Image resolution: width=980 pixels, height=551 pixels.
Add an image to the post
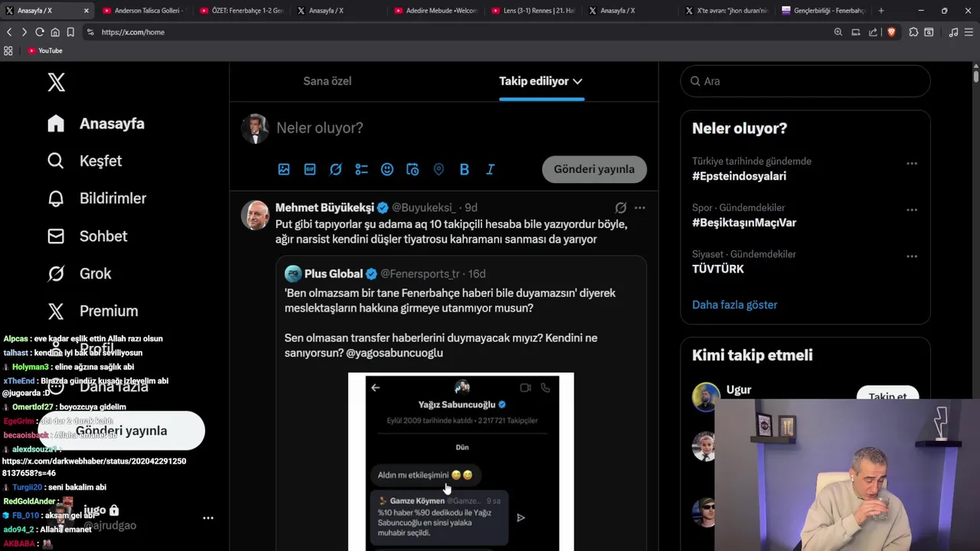point(284,169)
